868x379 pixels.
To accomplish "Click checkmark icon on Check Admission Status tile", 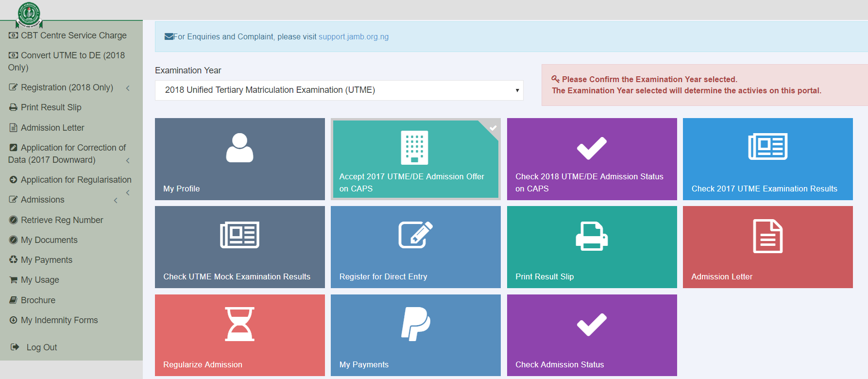I will tap(592, 325).
